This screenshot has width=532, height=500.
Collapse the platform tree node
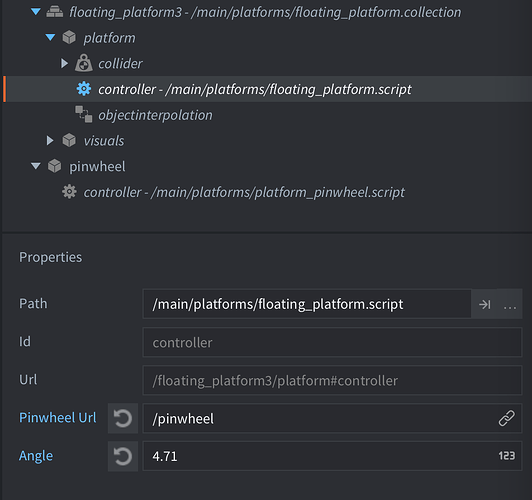(50, 37)
